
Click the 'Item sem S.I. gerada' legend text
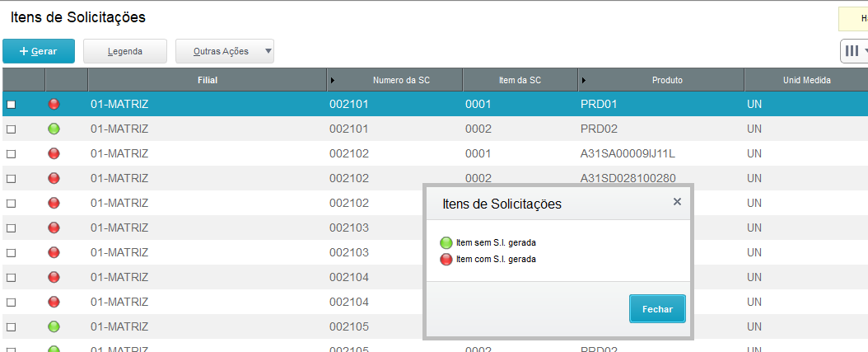coord(496,243)
